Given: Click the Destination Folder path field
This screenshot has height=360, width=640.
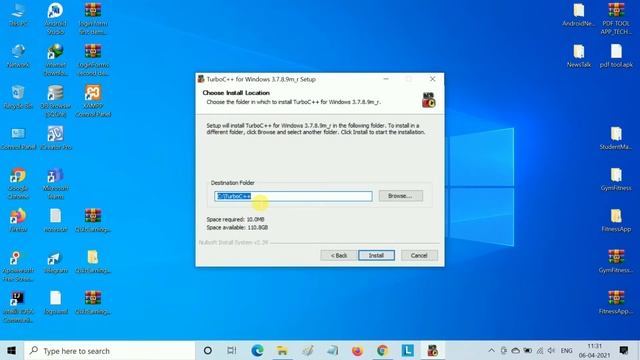Looking at the screenshot, I should 293,196.
